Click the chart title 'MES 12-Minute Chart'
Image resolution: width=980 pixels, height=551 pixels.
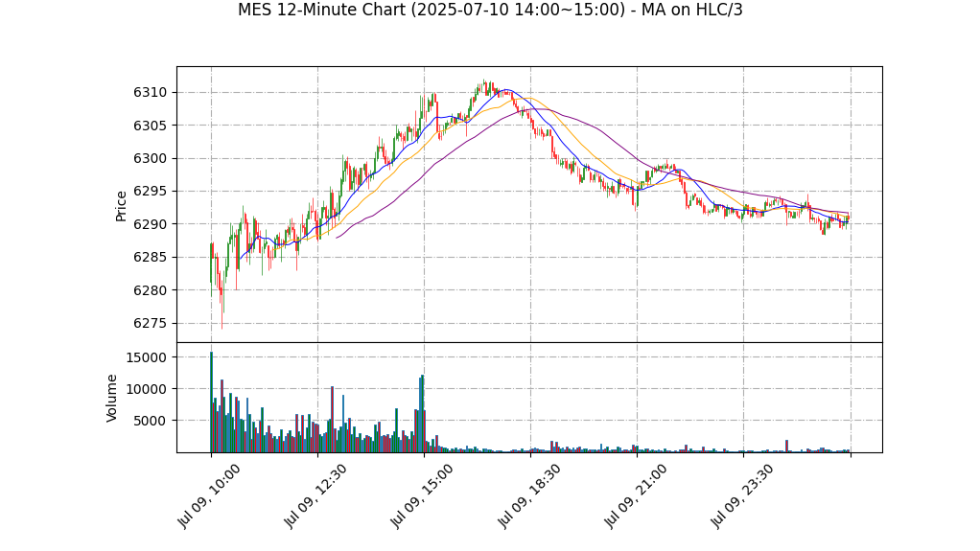point(490,10)
